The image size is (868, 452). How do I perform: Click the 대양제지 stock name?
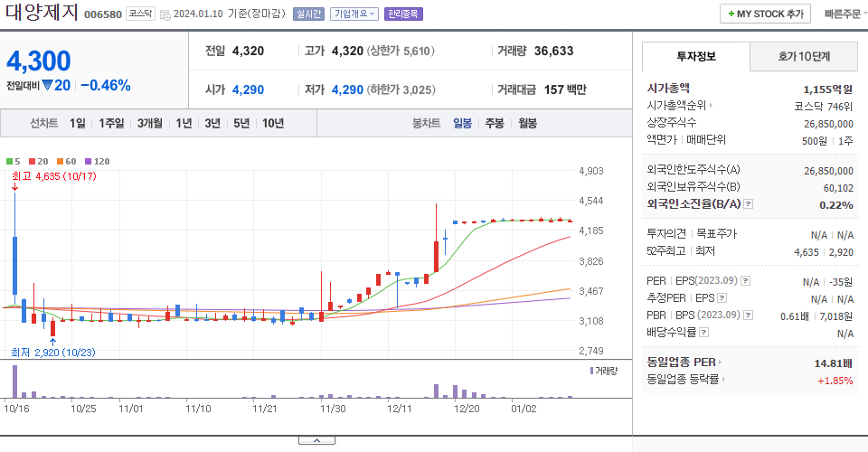(x=42, y=12)
